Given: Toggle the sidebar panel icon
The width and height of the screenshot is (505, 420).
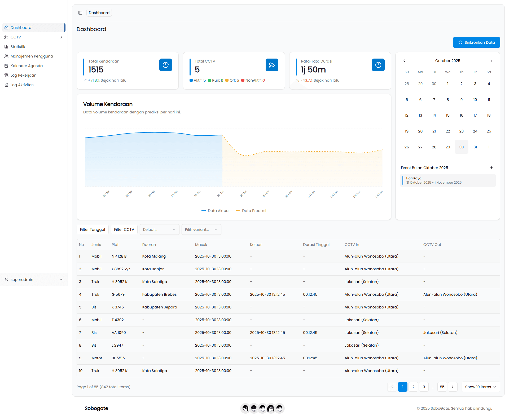Looking at the screenshot, I should click(x=80, y=13).
